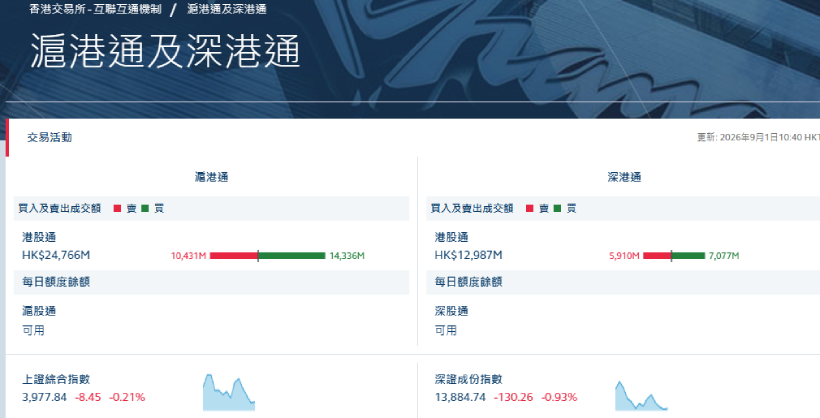Click the red 賣 legend square under 滬港通
The image size is (820, 418).
point(118,208)
